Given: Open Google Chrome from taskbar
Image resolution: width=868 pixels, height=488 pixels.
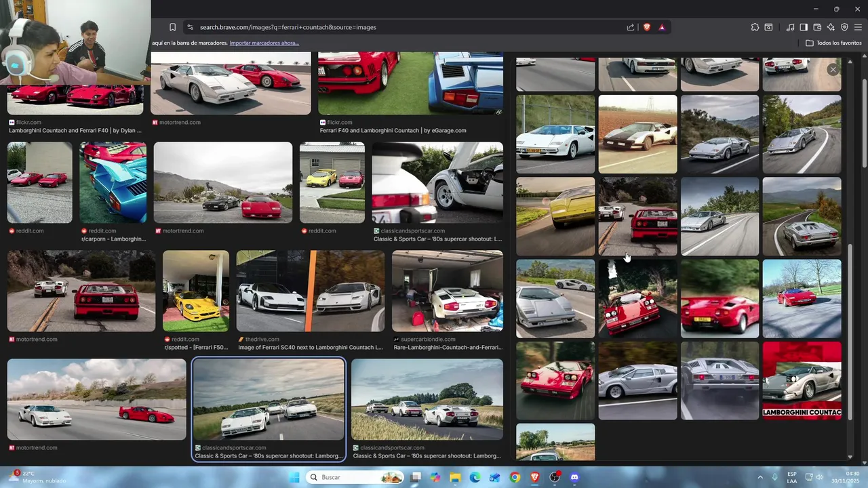Looking at the screenshot, I should point(515,477).
